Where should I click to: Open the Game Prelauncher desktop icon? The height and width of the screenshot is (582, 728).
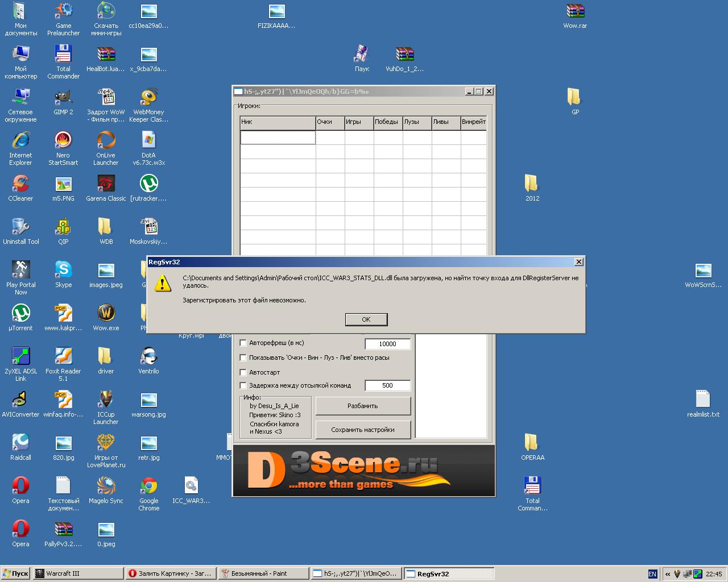click(63, 19)
